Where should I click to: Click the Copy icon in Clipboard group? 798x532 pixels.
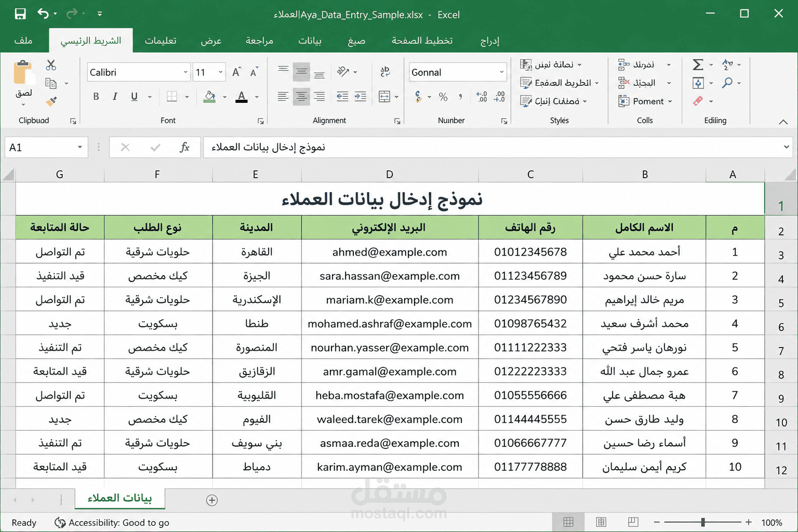coord(51,83)
